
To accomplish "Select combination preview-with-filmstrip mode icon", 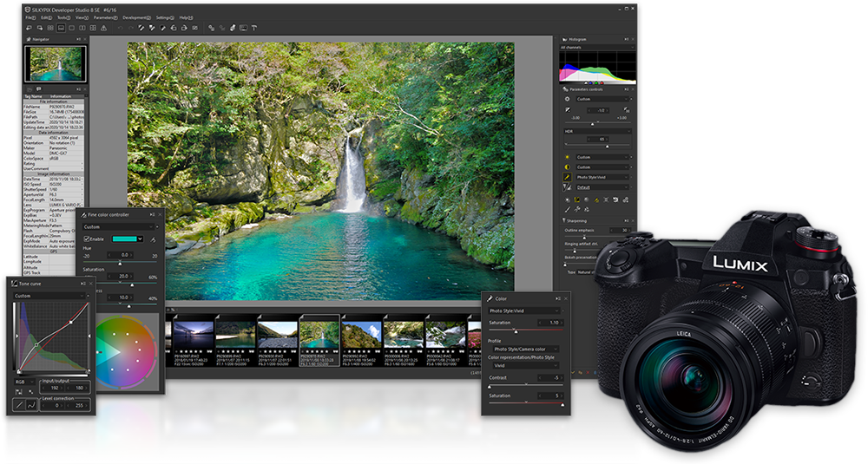I will [61, 28].
